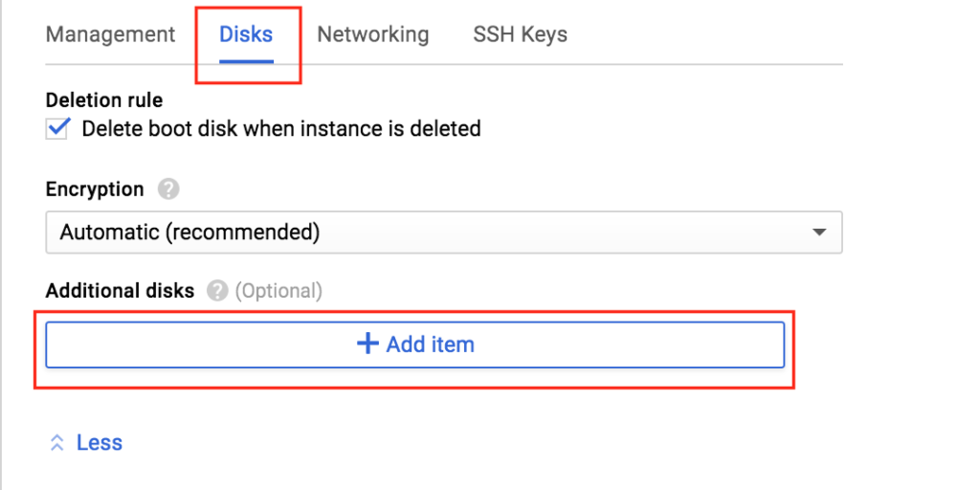
Task: Click the 'Encryption' field label
Action: [x=95, y=189]
